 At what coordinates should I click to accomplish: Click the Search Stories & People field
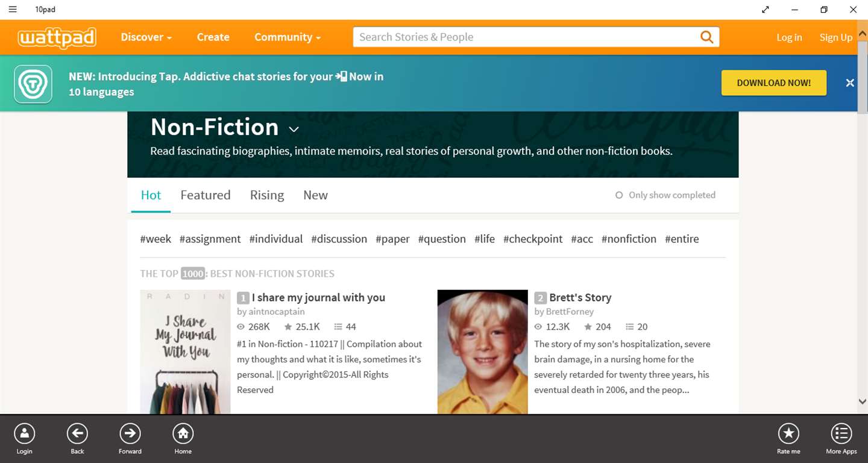point(524,37)
